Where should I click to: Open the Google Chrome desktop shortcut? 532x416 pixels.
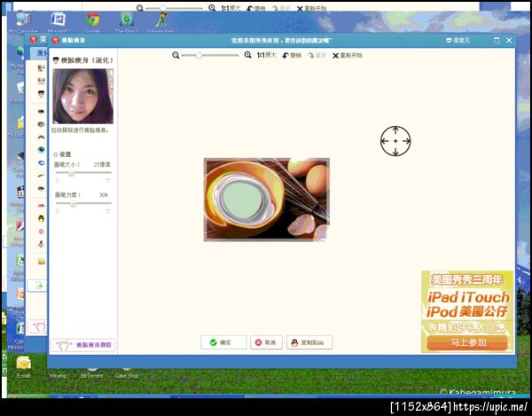tap(92, 20)
